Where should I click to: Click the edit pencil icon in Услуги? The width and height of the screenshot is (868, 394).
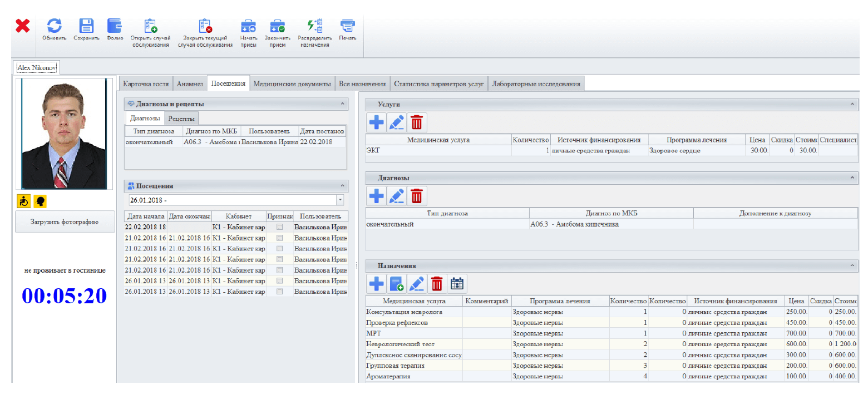[396, 121]
